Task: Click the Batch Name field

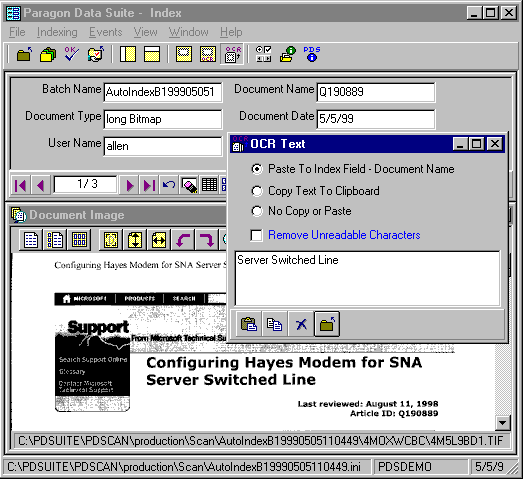Action: 163,92
